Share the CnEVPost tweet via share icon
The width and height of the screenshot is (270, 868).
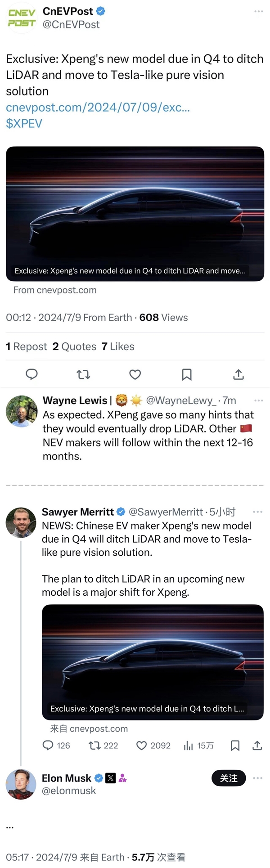point(238,374)
